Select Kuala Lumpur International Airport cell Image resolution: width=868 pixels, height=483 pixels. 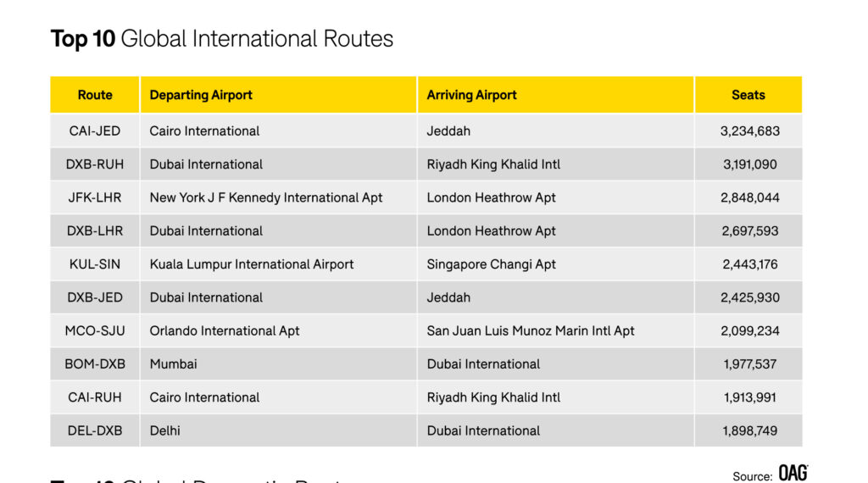[252, 264]
